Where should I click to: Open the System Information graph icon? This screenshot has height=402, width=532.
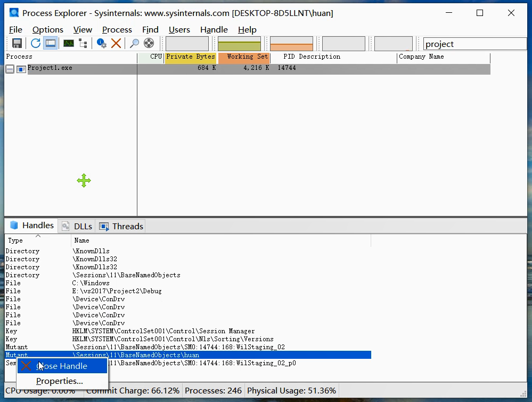(69, 44)
